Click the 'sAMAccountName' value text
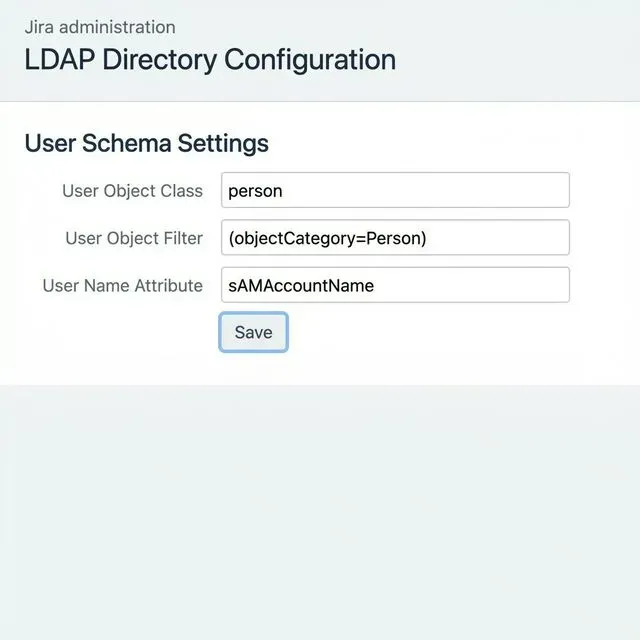This screenshot has height=640, width=640. click(301, 286)
